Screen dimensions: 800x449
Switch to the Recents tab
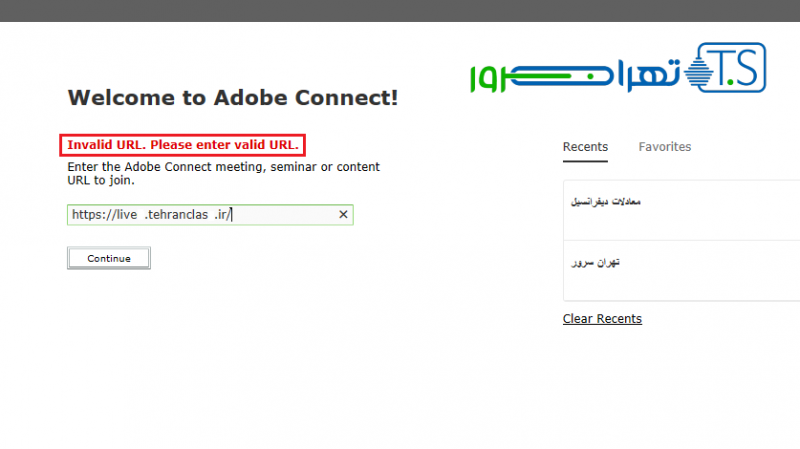[585, 147]
